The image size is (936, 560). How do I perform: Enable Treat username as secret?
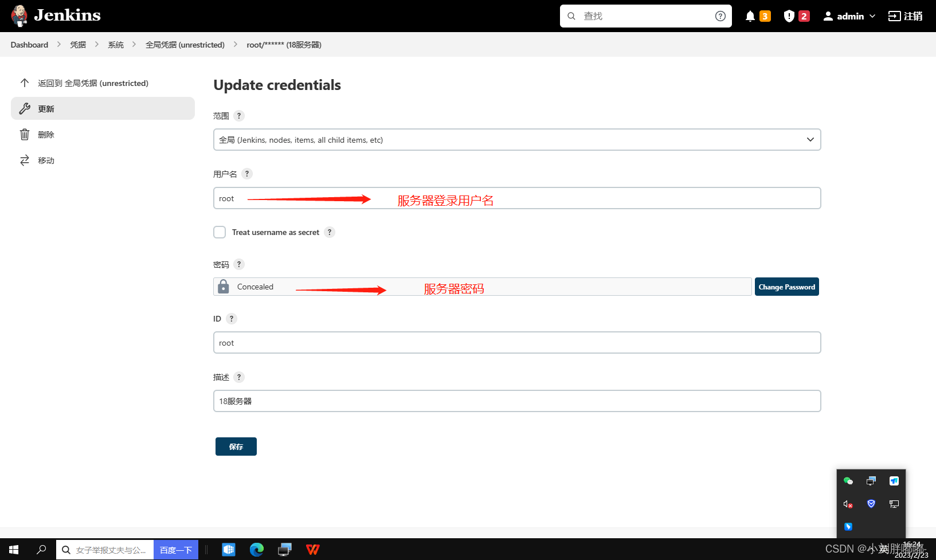click(220, 232)
